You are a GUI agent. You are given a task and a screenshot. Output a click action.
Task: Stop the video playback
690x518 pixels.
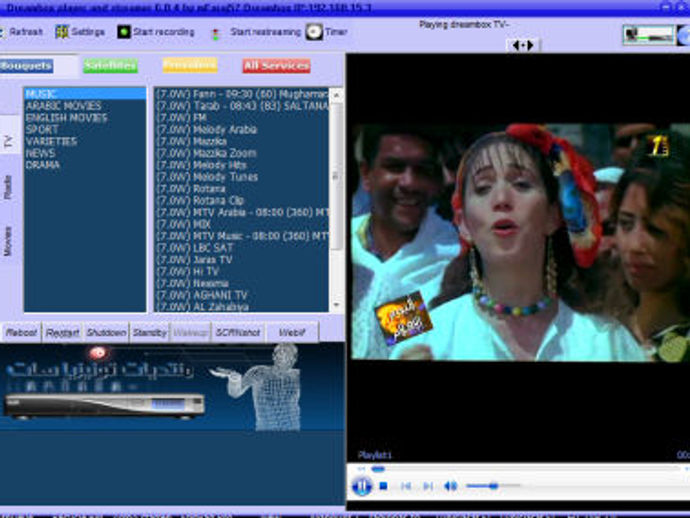[x=383, y=486]
